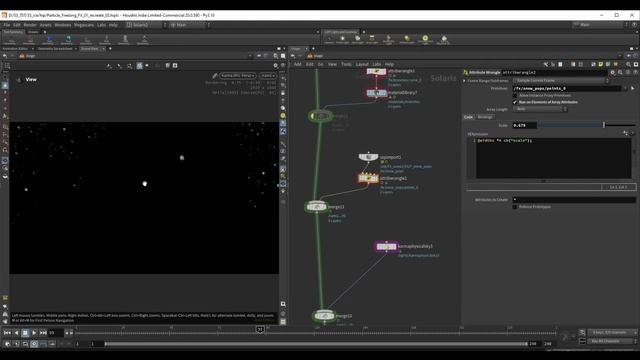Click the Point Light shelf tool
The width and height of the screenshot is (640, 360).
343,40
